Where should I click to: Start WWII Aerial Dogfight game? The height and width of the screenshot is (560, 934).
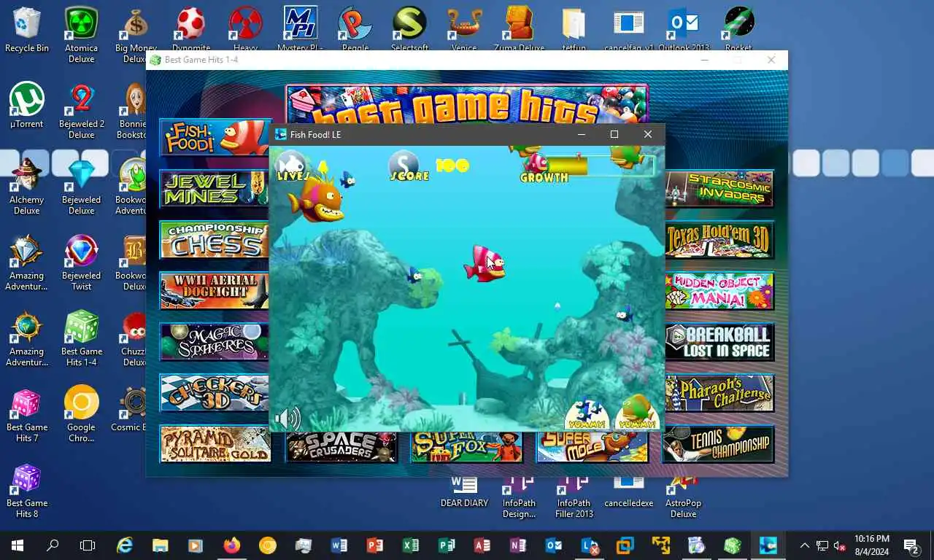[x=215, y=290]
